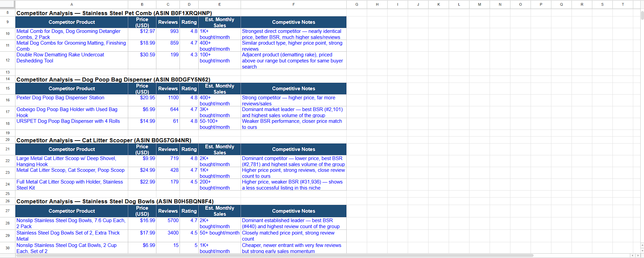The width and height of the screenshot is (644, 258).
Task: Click reviews cell 5700
Action: (168, 223)
